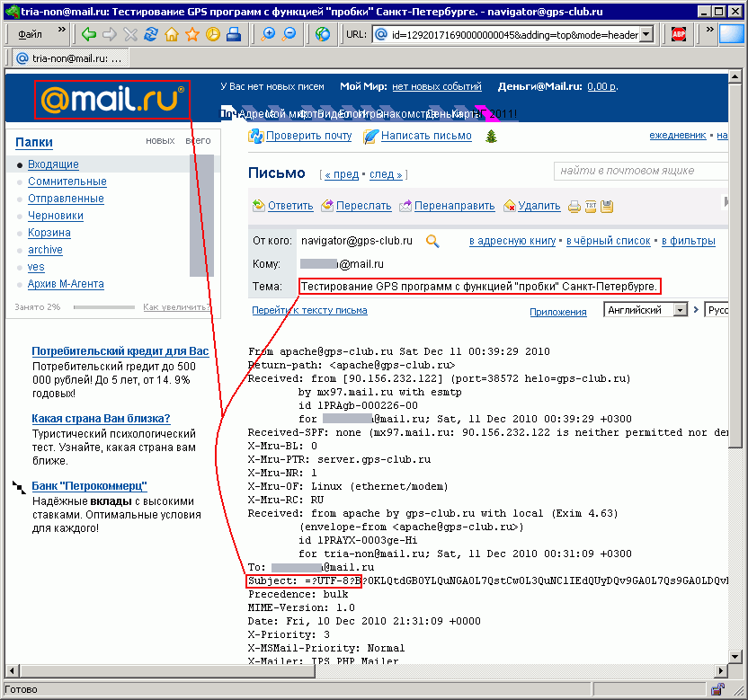Click the Написать письмо link

426,136
